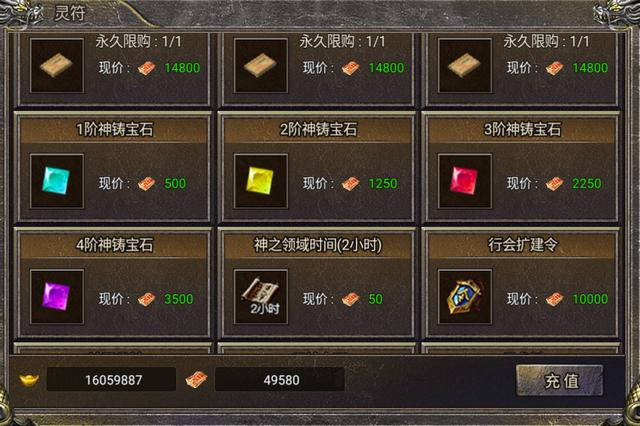The width and height of the screenshot is (640, 426).
Task: Click the right top-row book item icon
Action: pyautogui.click(x=464, y=65)
